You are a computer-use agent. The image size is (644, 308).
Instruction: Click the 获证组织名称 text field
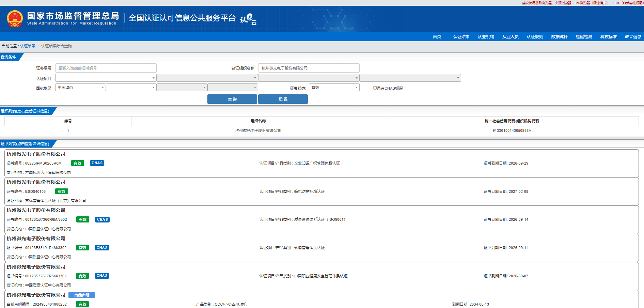point(309,68)
